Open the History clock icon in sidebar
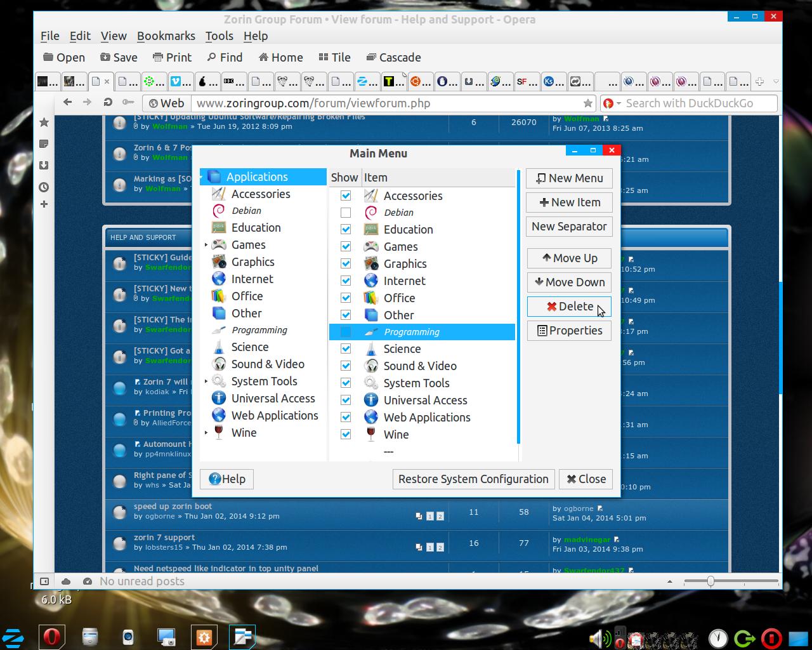Image resolution: width=812 pixels, height=650 pixels. 44,187
